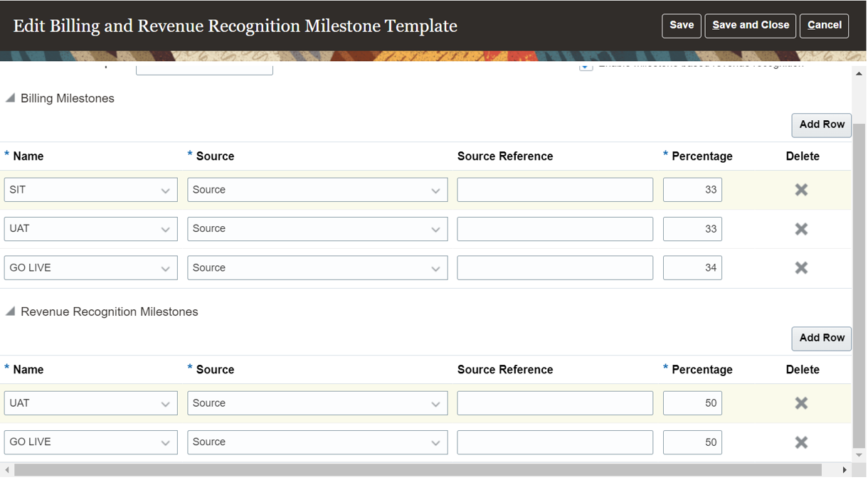868x480 pixels.
Task: Toggle the milestone based revenue recognition checkbox
Action: click(x=586, y=66)
